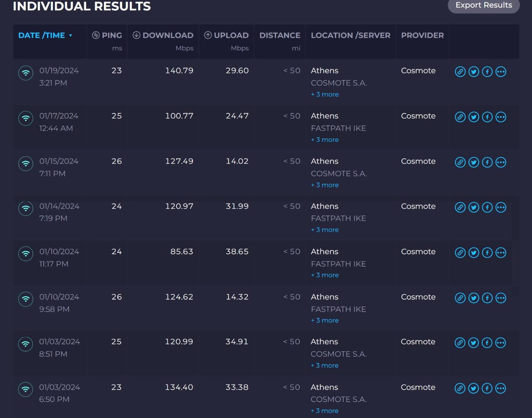Share the 01/17/2024 result on Twitter
This screenshot has height=418, width=532.
(473, 117)
